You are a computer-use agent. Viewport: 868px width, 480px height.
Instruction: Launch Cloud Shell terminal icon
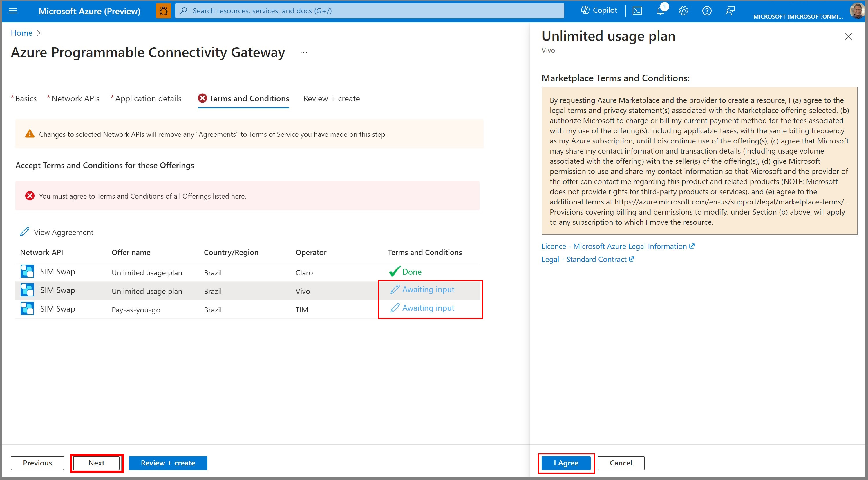tap(637, 11)
